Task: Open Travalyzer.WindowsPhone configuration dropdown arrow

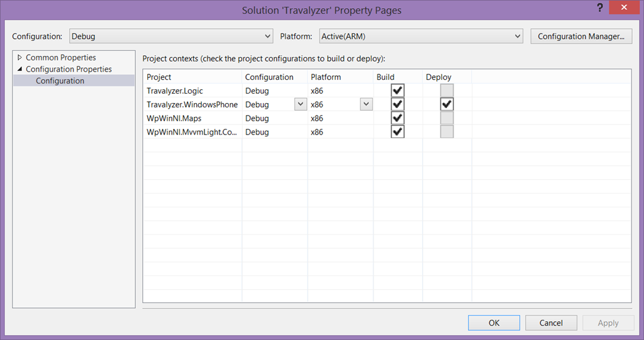Action: click(x=301, y=104)
